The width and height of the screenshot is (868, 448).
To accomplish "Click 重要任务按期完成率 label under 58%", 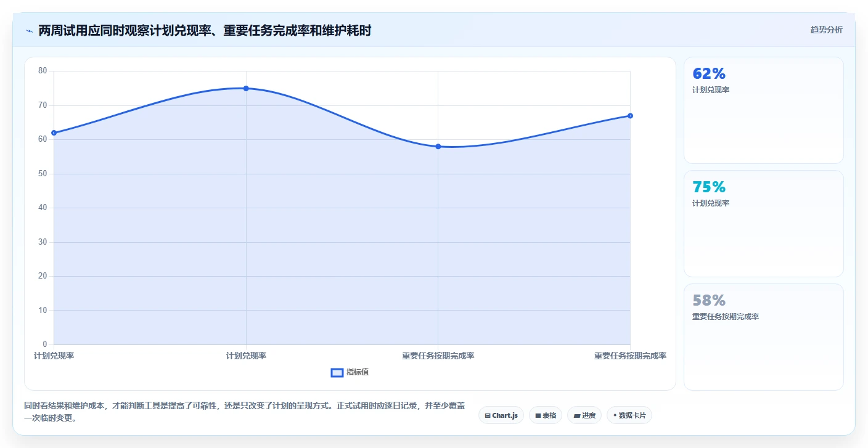I will click(726, 317).
